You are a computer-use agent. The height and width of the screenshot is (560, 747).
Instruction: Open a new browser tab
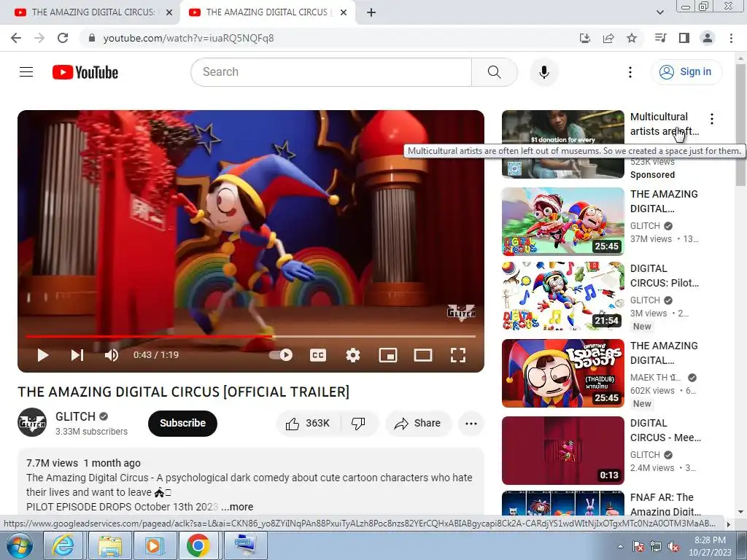point(371,12)
